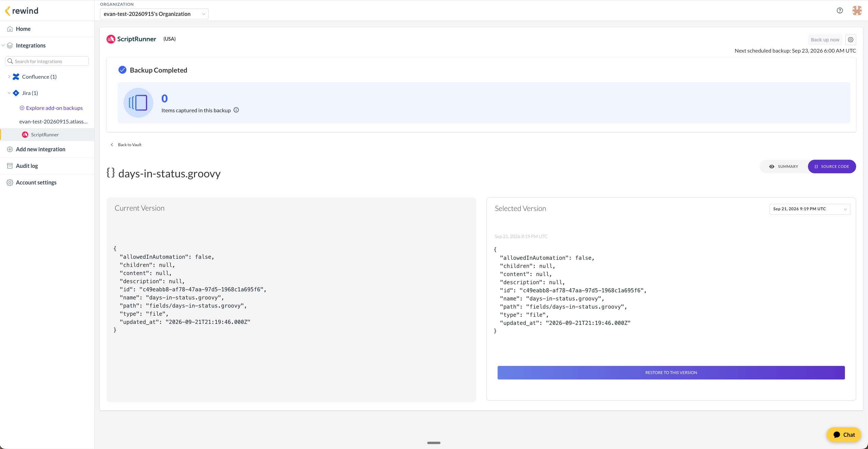Screen dimensions: 868x449
Task: Click the items captured stack icon
Action: point(138,103)
